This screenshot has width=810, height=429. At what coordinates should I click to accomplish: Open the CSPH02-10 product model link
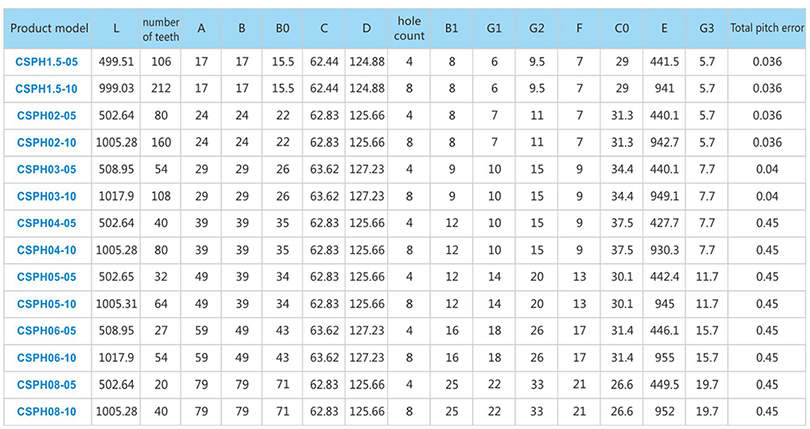pos(46,143)
